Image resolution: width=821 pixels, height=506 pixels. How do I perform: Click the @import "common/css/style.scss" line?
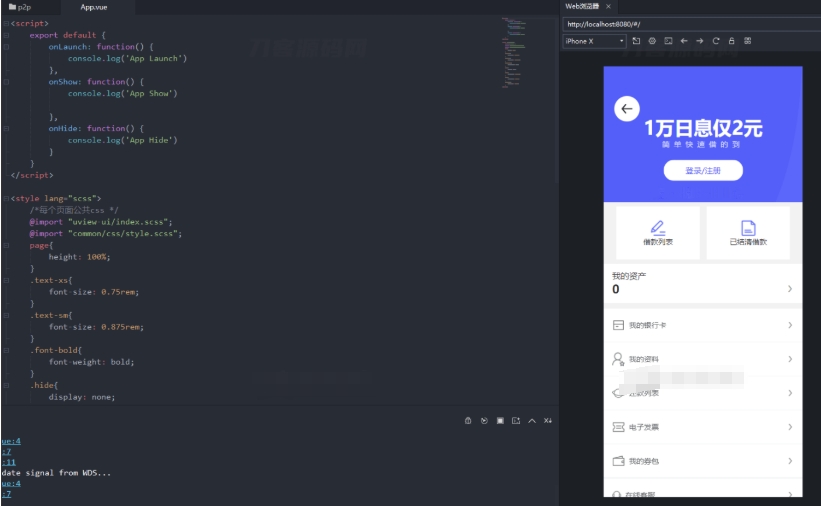coord(106,234)
